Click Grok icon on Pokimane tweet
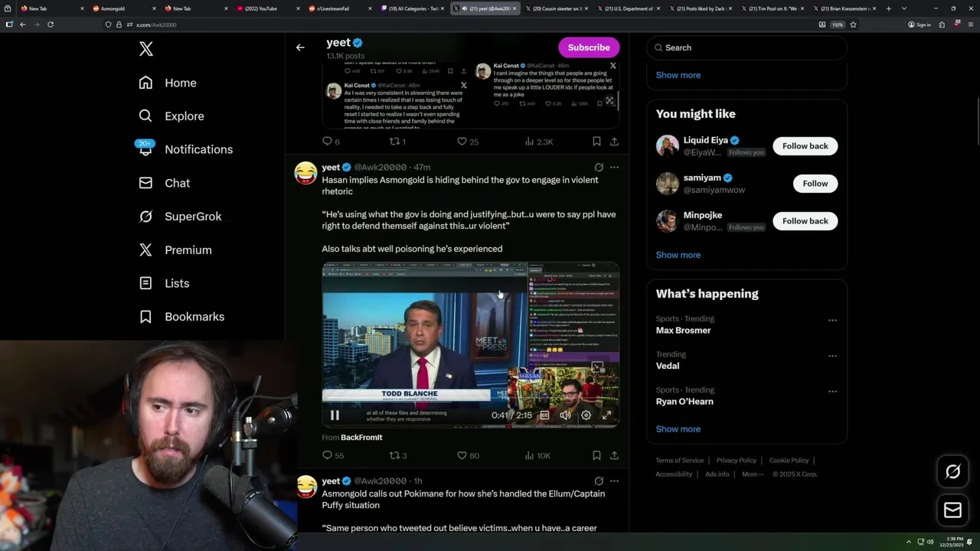 tap(599, 481)
